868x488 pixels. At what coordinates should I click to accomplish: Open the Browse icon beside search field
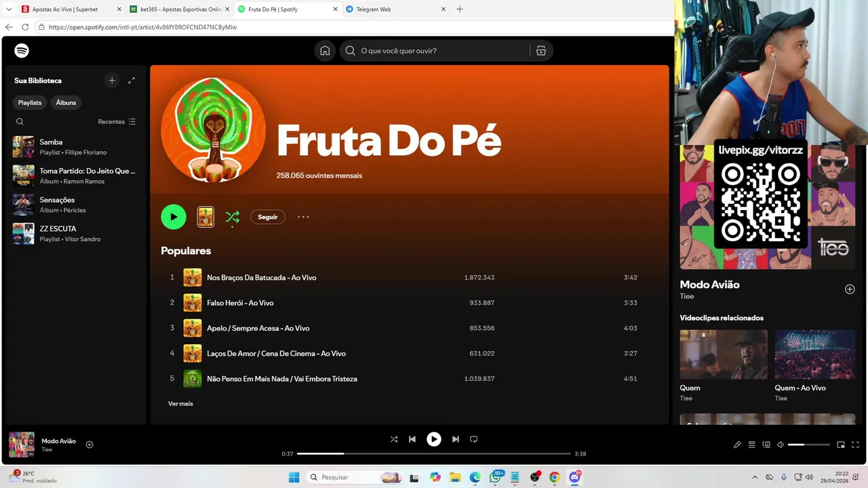541,51
